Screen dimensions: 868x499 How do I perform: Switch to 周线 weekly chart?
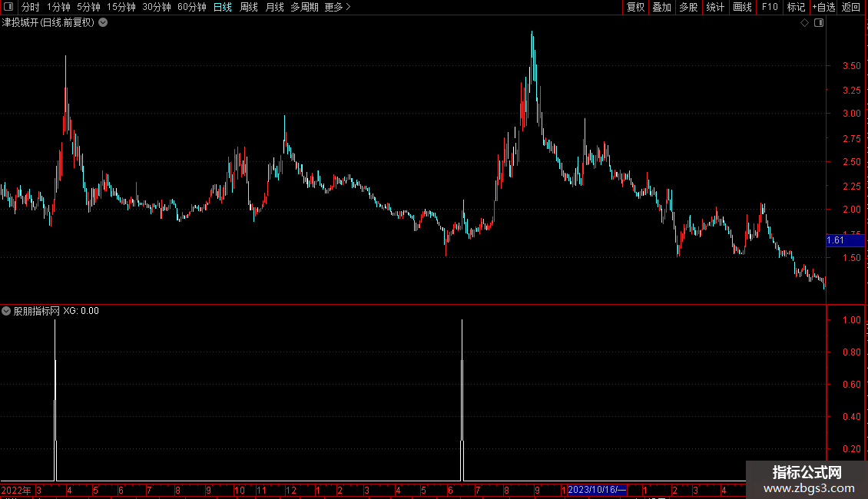249,7
